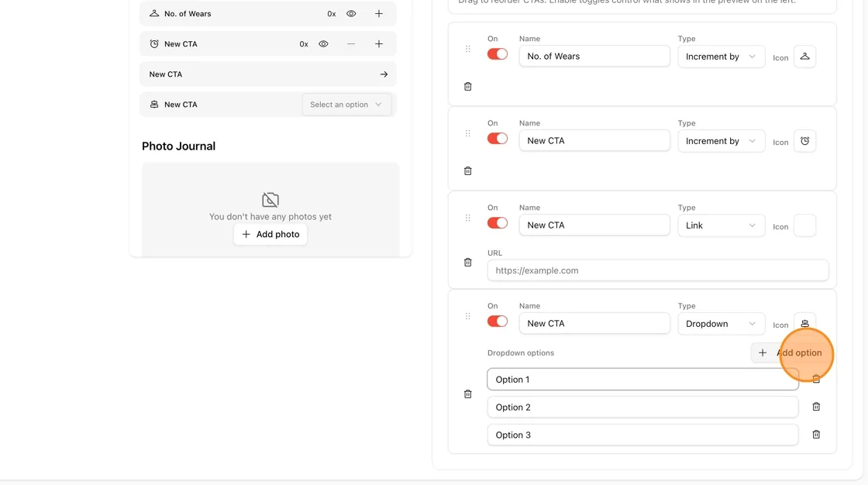Delete the No. of Wears CTA via trash icon
868x485 pixels.
(468, 86)
